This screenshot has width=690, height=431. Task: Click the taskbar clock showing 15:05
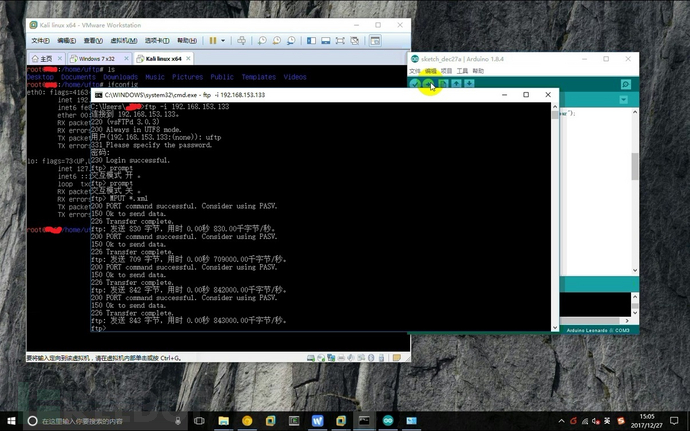click(x=646, y=421)
